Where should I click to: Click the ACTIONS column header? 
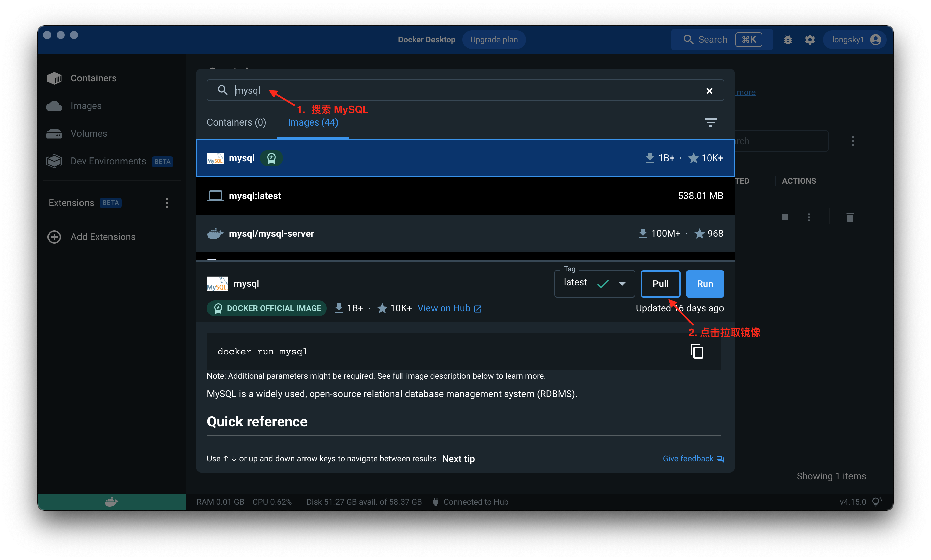(x=799, y=181)
